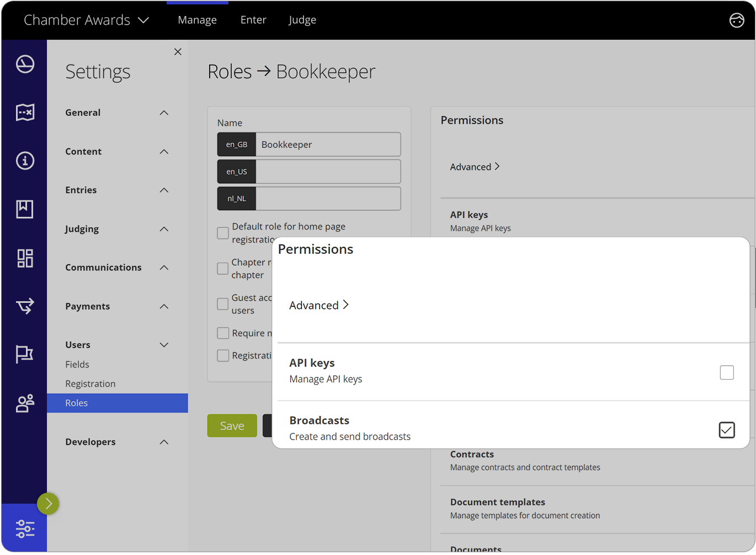The width and height of the screenshot is (756, 555).
Task: Click the flag icon in the sidebar
Action: tap(24, 355)
